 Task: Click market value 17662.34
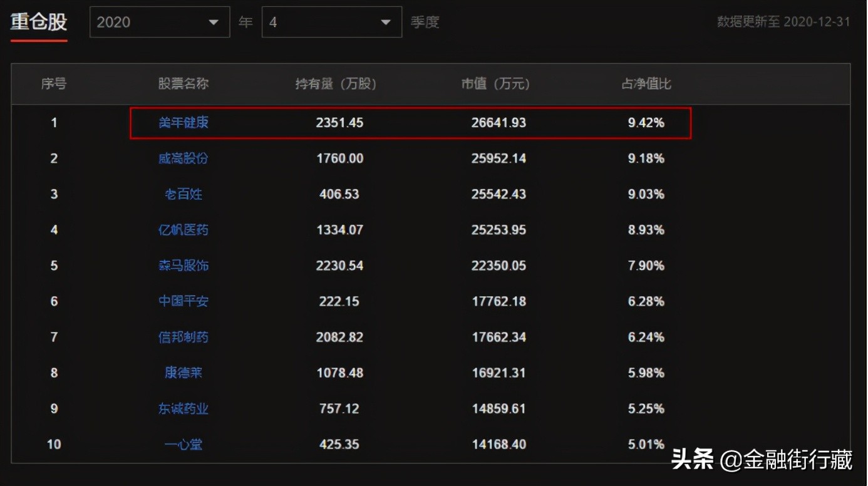[x=499, y=338]
